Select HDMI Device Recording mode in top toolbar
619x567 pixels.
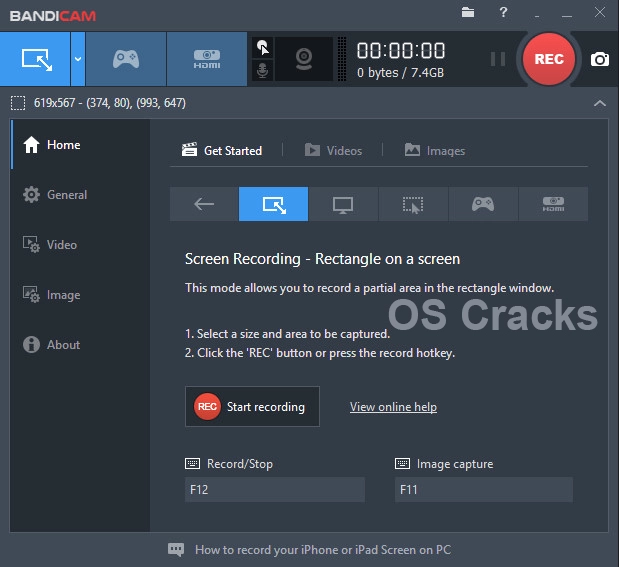click(x=207, y=59)
